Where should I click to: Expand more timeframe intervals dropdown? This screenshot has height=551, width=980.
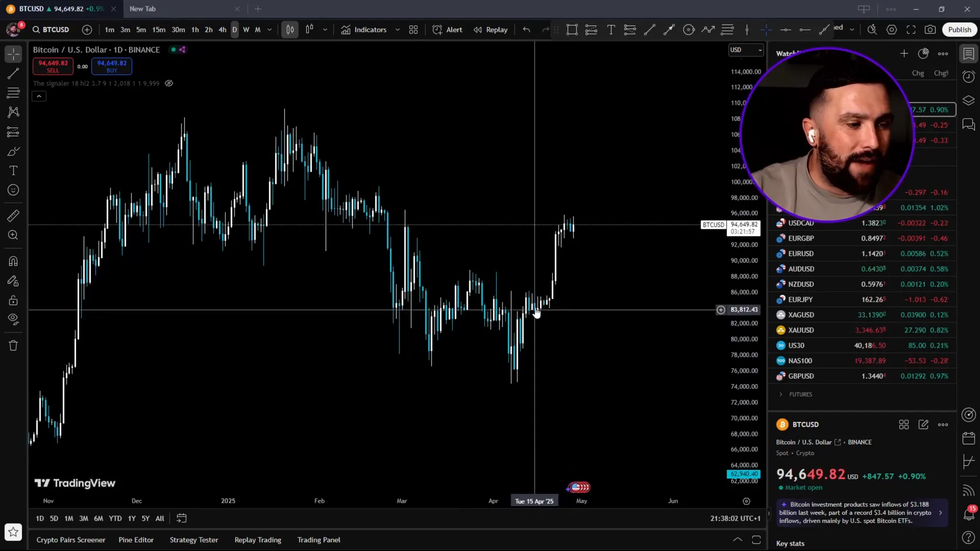(x=269, y=30)
